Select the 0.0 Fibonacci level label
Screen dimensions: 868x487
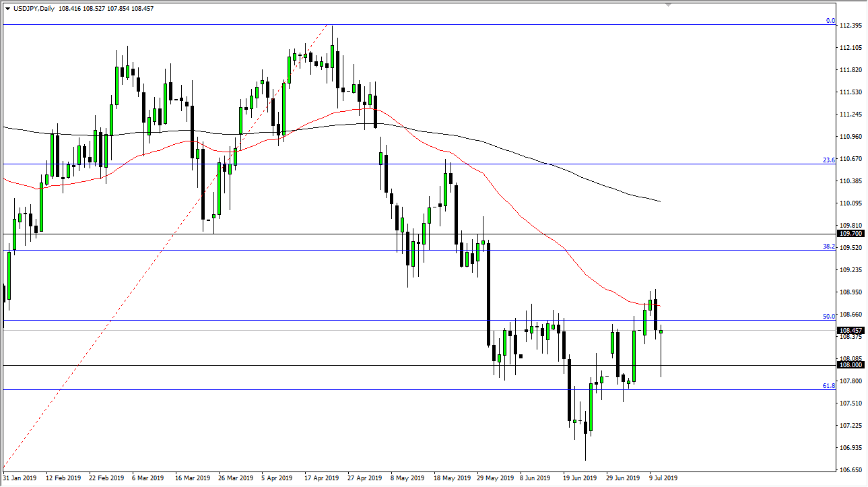click(x=830, y=21)
